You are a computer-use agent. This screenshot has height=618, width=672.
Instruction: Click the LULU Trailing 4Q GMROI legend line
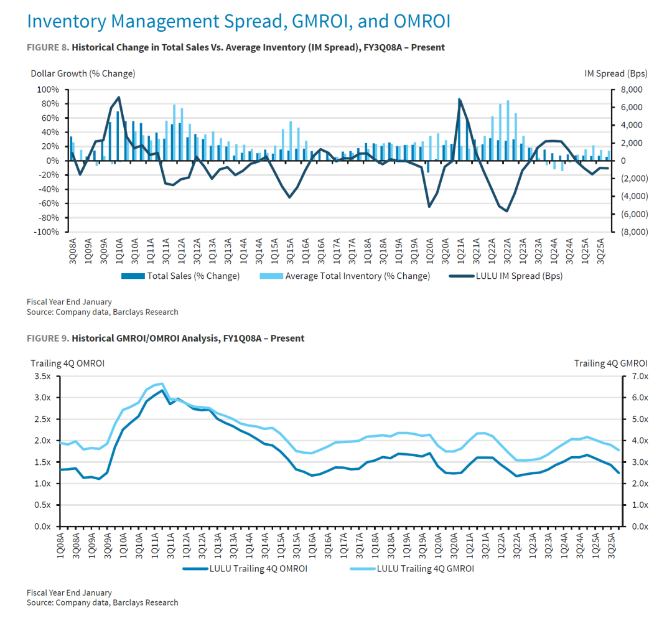[362, 568]
